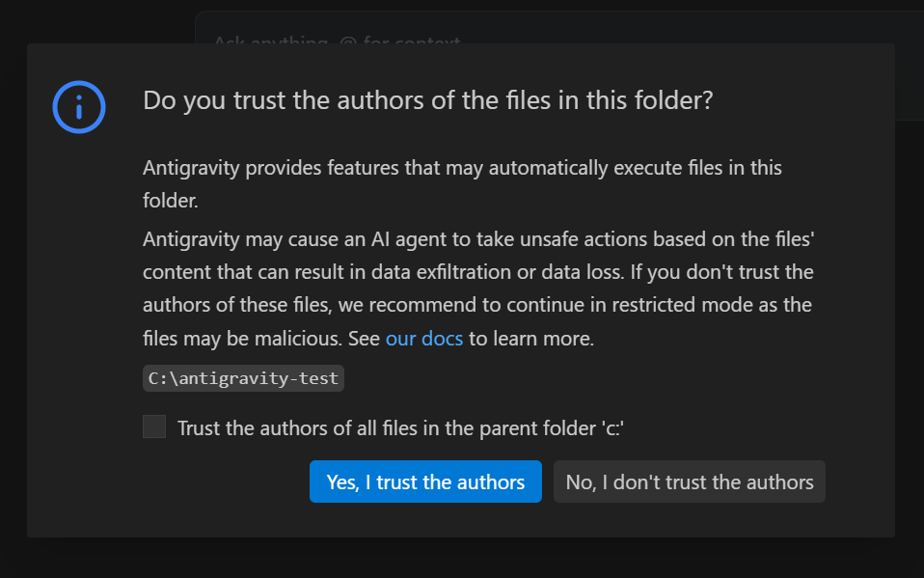Choose 'No, I don't trust the authors'

click(x=689, y=482)
